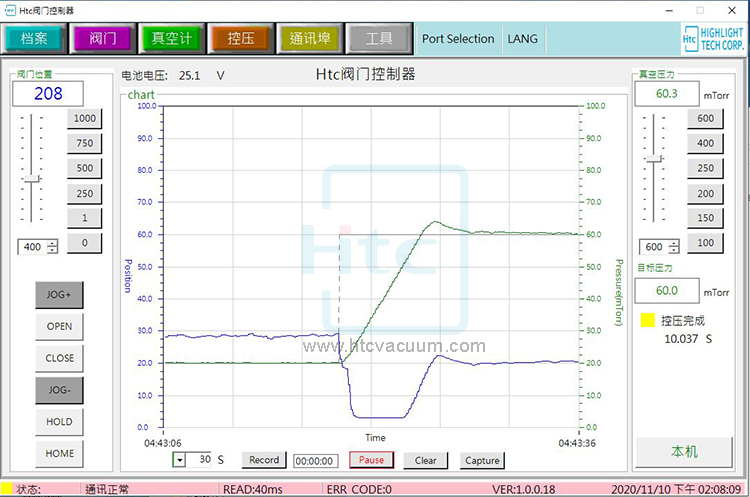The image size is (750, 497).
Task: Click the HOME button
Action: (59, 453)
